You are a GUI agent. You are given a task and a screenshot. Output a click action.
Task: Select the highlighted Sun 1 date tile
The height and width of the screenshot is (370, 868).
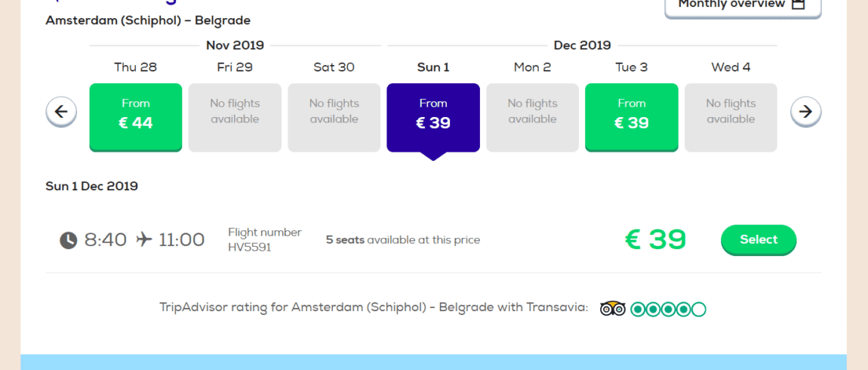[x=433, y=118]
